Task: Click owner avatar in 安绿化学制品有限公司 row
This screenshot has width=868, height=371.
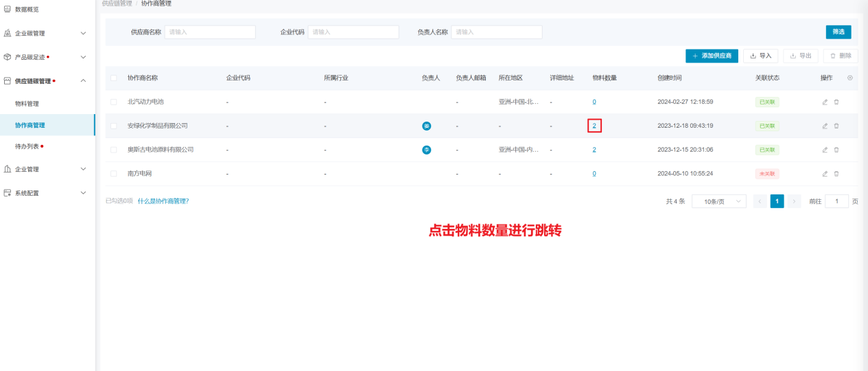Action: click(426, 126)
